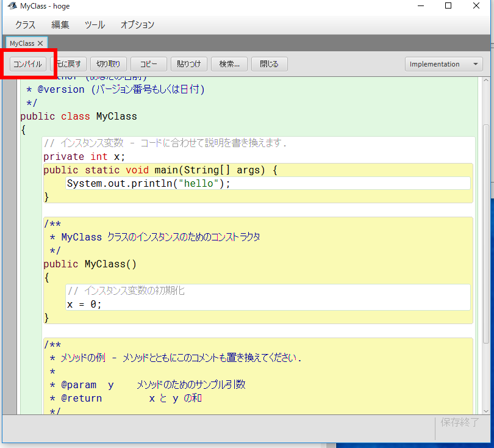The image size is (494, 448).
Task: Open the Implementation view dropdown
Action: tap(443, 64)
